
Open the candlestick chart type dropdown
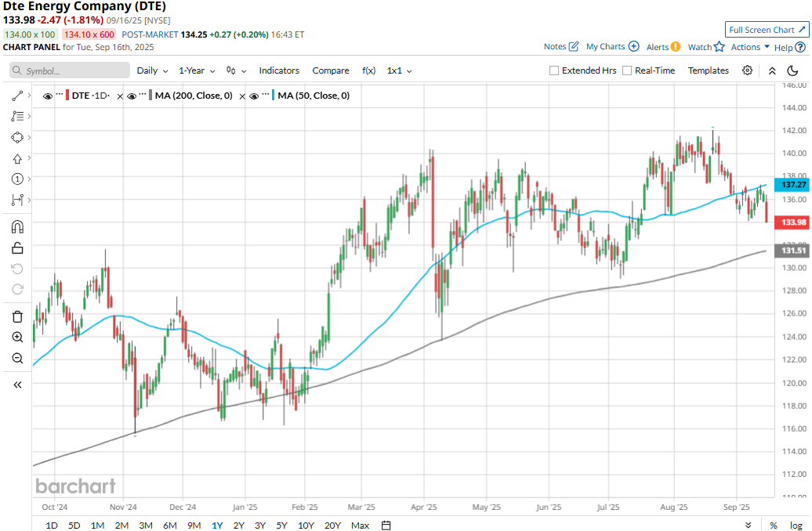[236, 70]
